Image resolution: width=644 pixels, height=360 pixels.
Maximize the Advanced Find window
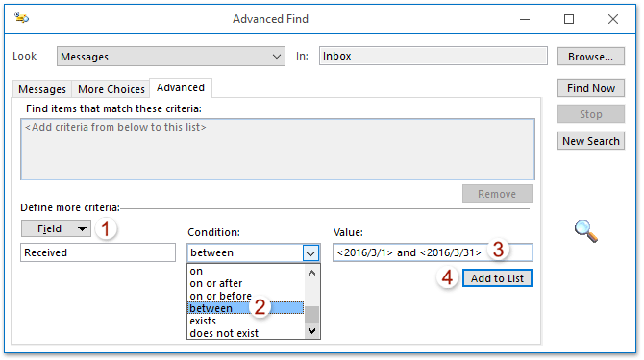pos(569,19)
